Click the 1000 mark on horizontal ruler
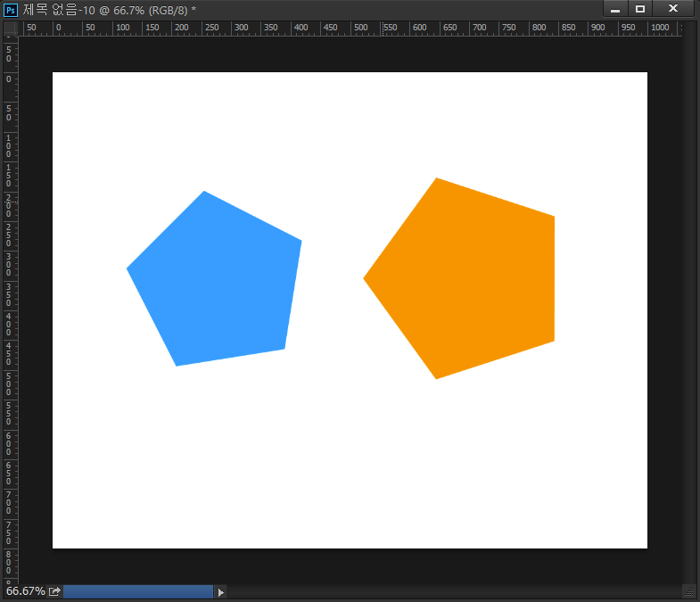The image size is (700, 602). (x=660, y=29)
